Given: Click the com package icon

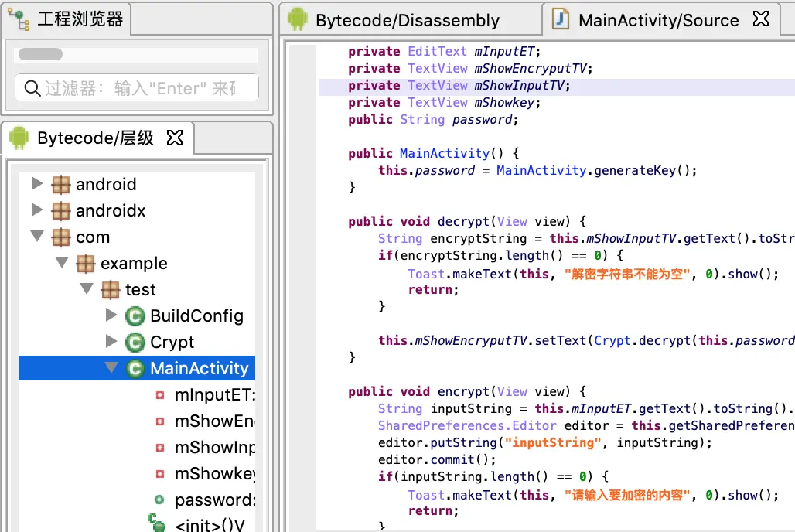Looking at the screenshot, I should pos(61,237).
